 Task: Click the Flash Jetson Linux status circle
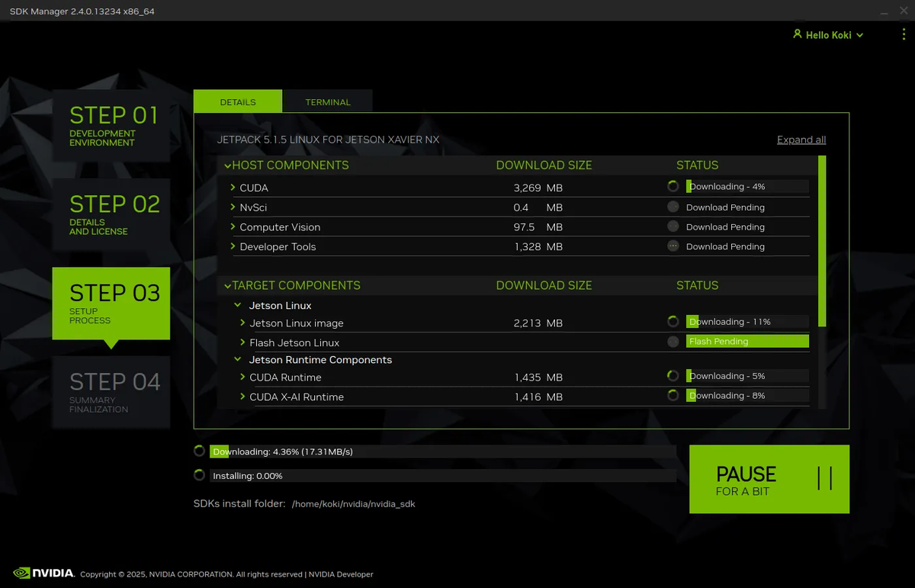pyautogui.click(x=673, y=342)
